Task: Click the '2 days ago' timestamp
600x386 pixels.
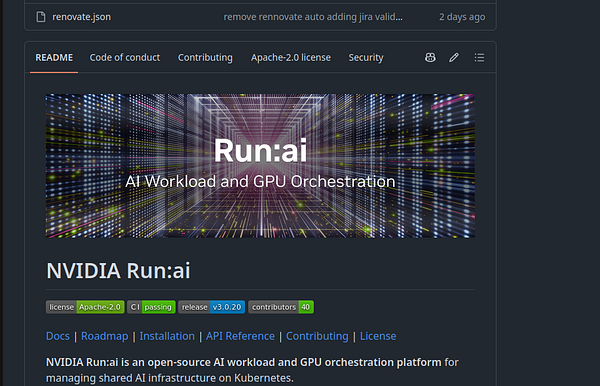Action: tap(462, 17)
